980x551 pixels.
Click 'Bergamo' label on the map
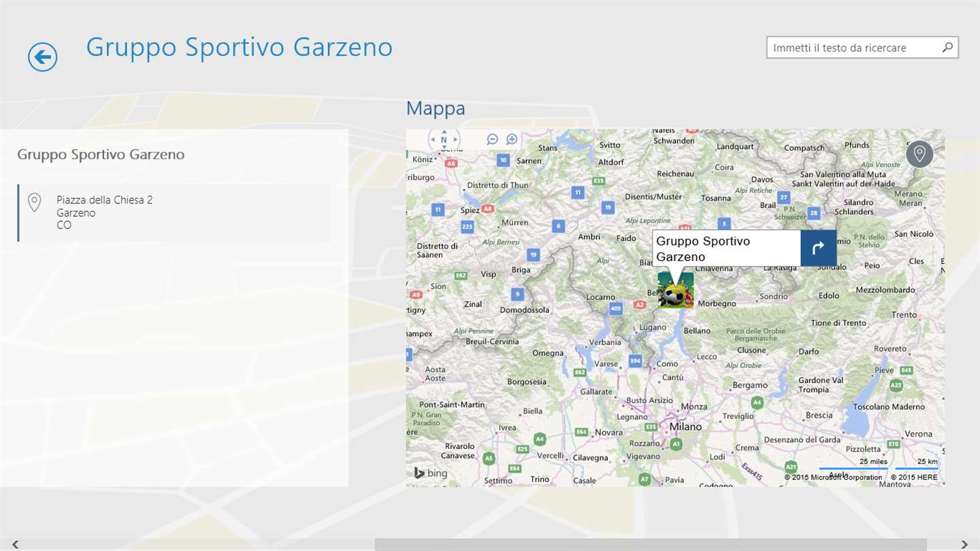click(750, 385)
